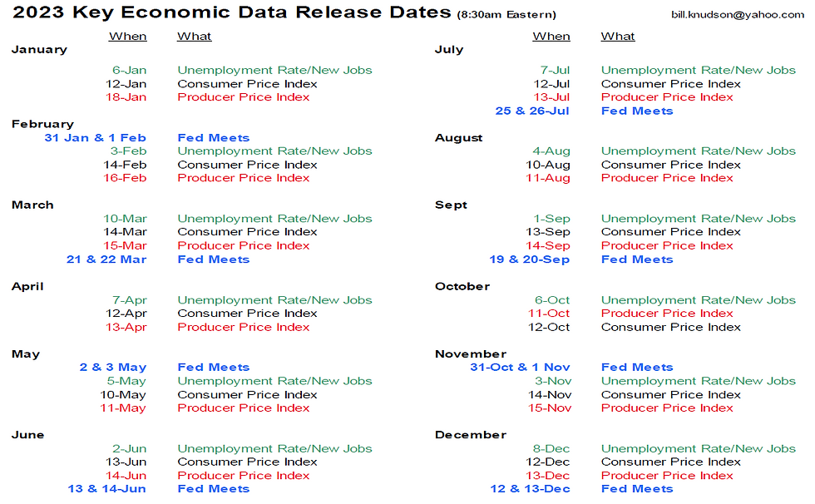Image resolution: width=815 pixels, height=504 pixels.
Task: Click the June month heading
Action: pos(28,436)
